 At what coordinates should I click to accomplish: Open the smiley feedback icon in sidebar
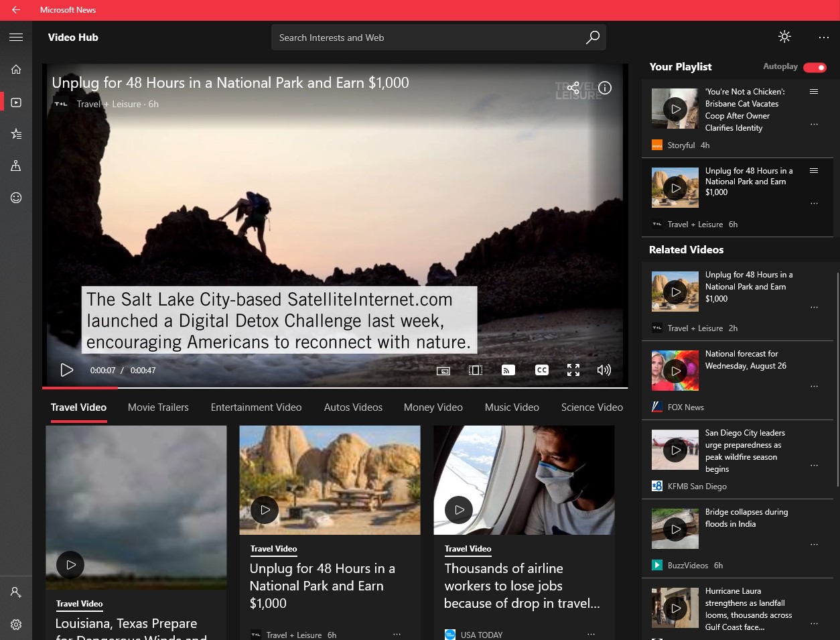point(16,198)
